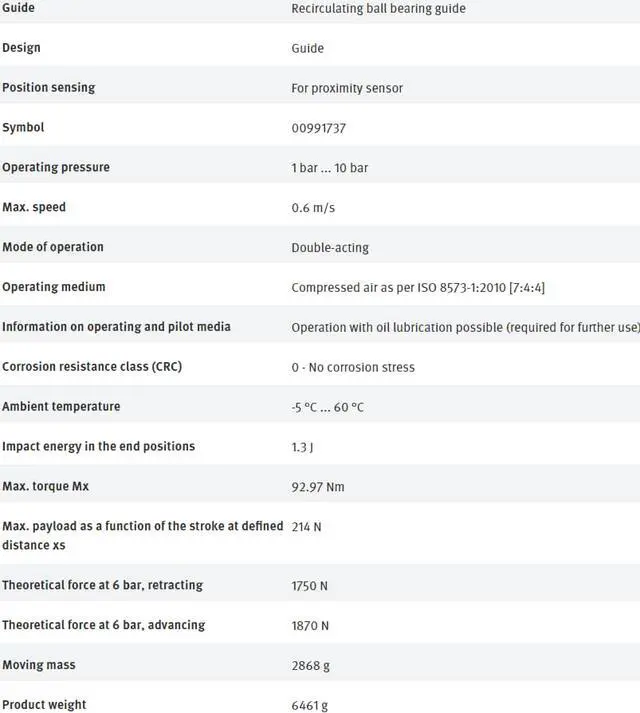Select the Max. torque Mx value 92.97 Nm
The width and height of the screenshot is (640, 713).
(x=316, y=487)
